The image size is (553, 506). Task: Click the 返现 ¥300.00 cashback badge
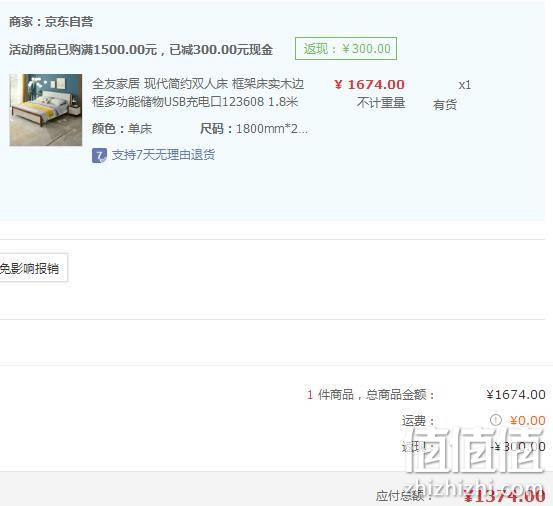[346, 48]
